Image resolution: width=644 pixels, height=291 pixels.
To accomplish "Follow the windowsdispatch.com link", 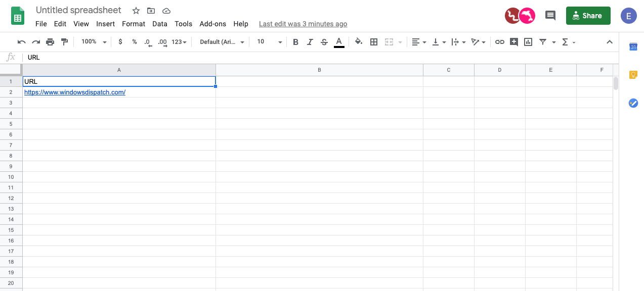I will (74, 92).
